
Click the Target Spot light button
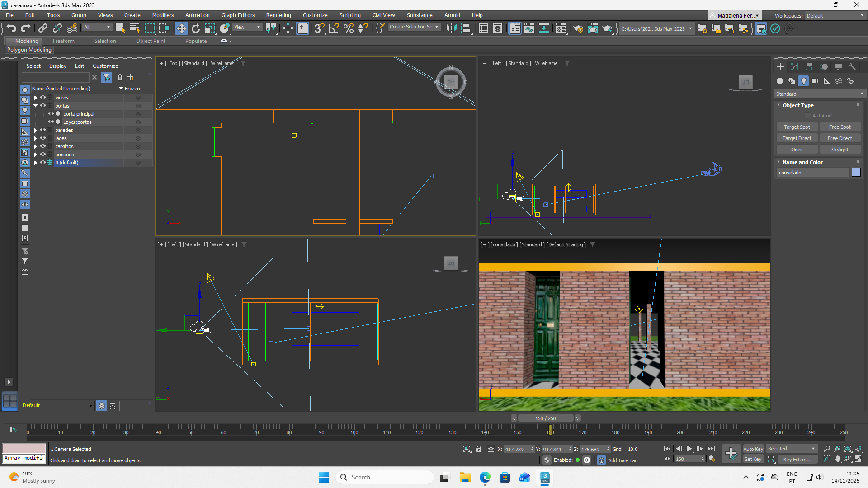point(797,127)
